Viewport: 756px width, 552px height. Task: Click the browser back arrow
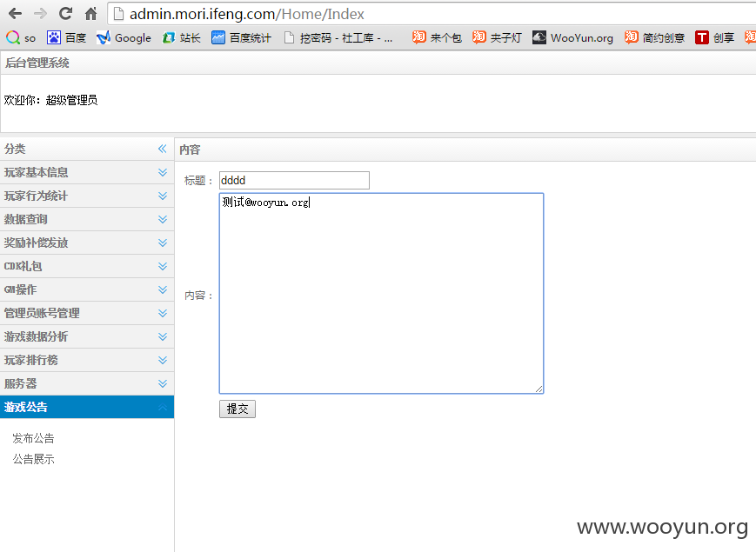(16, 14)
